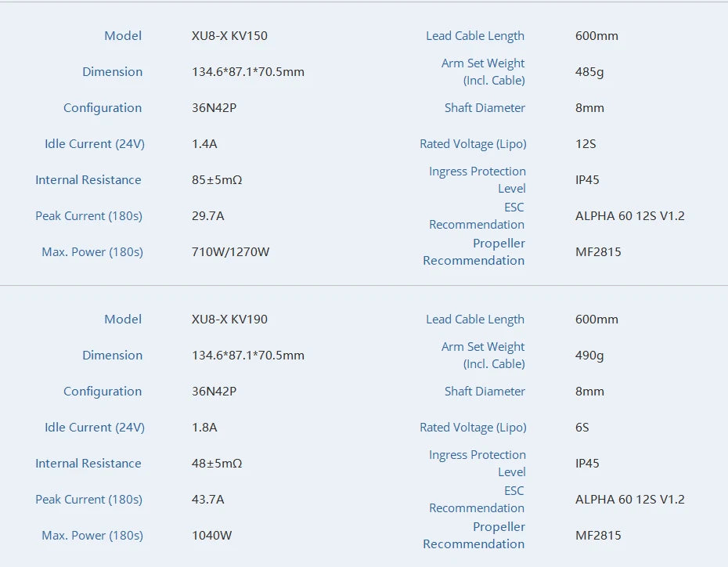Select the 48±5mΩ internal resistance value
Image resolution: width=728 pixels, height=567 pixels.
[x=217, y=464]
